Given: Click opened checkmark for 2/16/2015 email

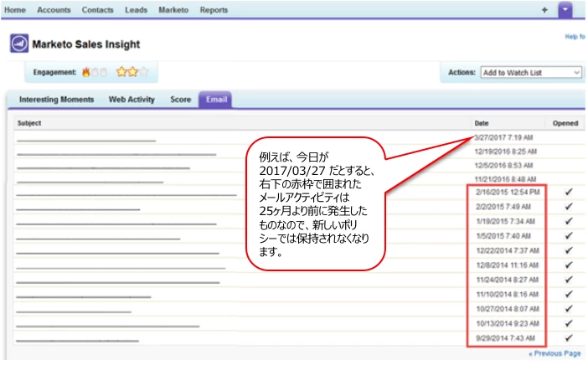Looking at the screenshot, I should click(x=569, y=192).
